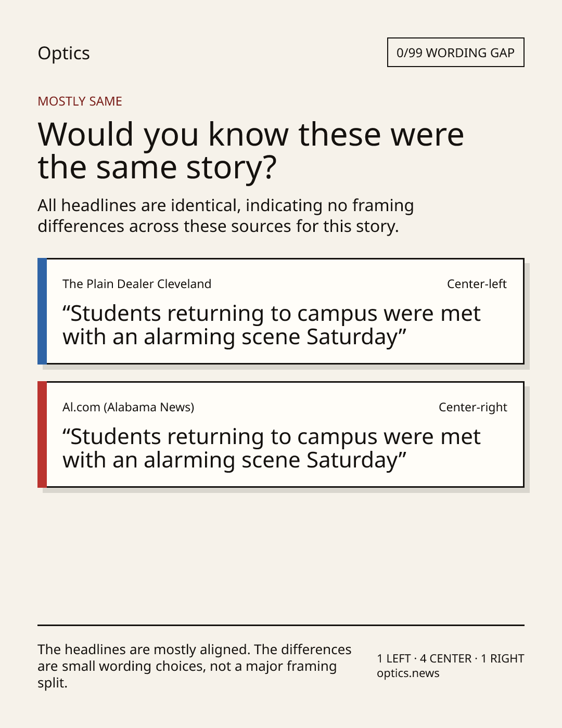Click the headline 'Would you know these were the same story?'

251,150
